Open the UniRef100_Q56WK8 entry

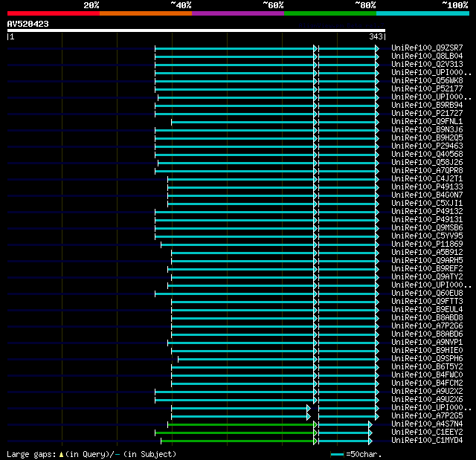[427, 81]
